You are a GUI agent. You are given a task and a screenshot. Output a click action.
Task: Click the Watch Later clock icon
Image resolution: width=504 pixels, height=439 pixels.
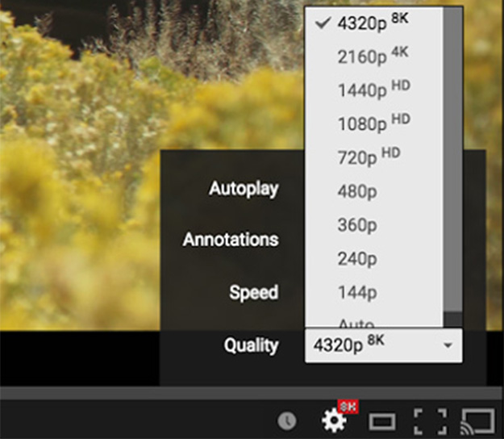286,420
